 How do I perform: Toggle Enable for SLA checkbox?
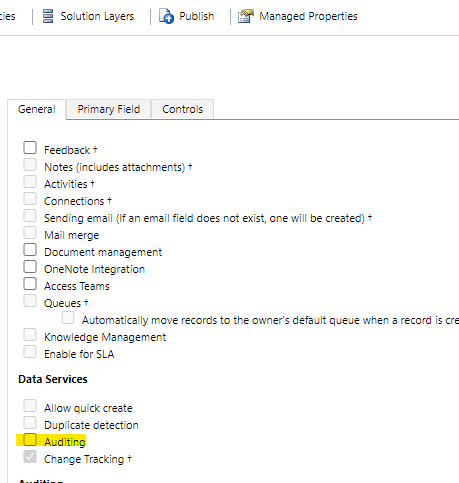pyautogui.click(x=30, y=351)
